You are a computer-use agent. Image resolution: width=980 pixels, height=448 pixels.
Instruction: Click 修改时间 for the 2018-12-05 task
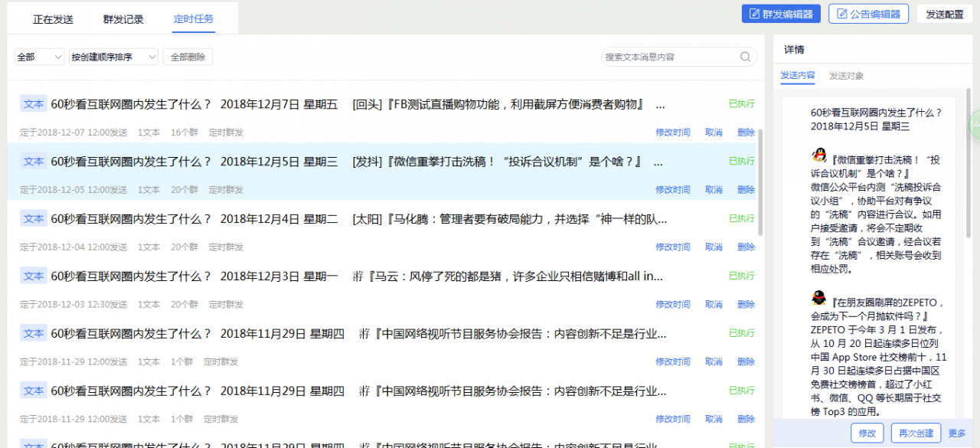[x=672, y=190]
